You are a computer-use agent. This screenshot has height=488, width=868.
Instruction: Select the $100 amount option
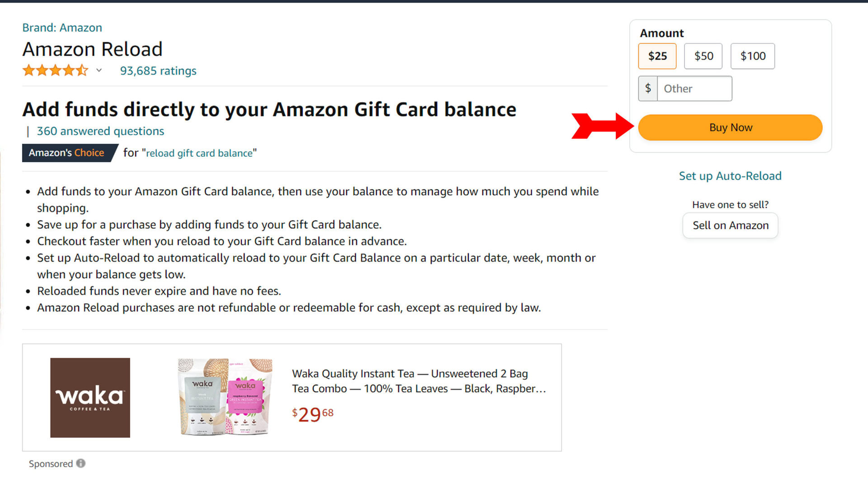coord(752,56)
